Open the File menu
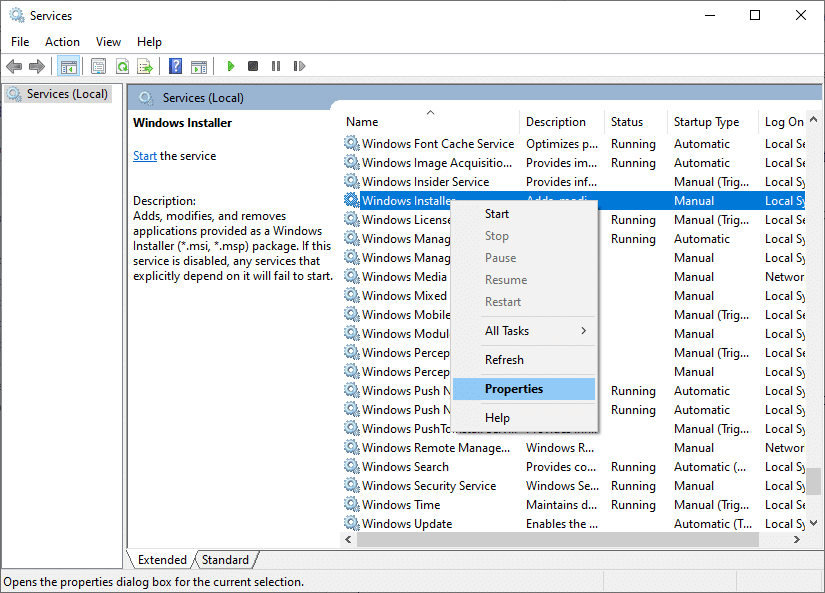This screenshot has height=593, width=825. point(20,42)
